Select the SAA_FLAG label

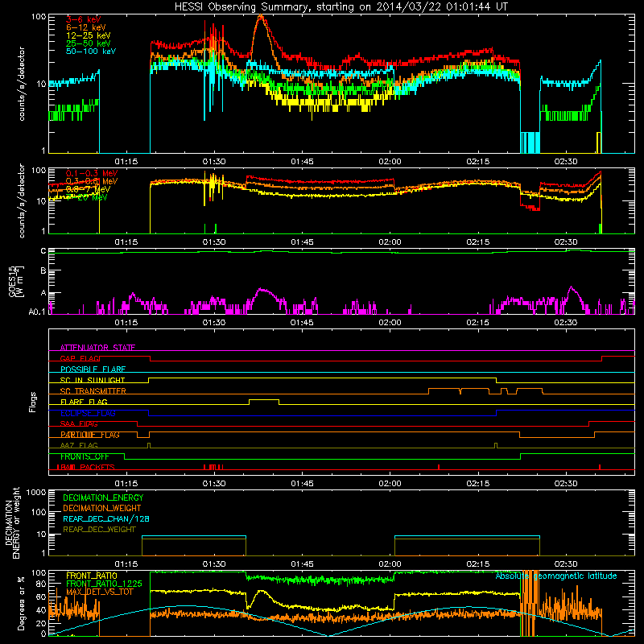pos(79,423)
